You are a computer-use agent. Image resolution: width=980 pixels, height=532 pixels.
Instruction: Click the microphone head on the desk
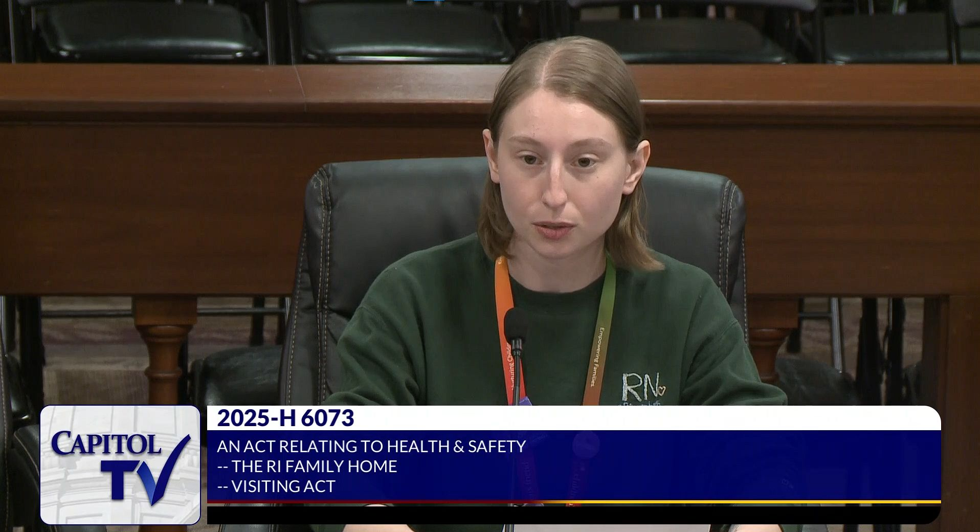pyautogui.click(x=516, y=323)
